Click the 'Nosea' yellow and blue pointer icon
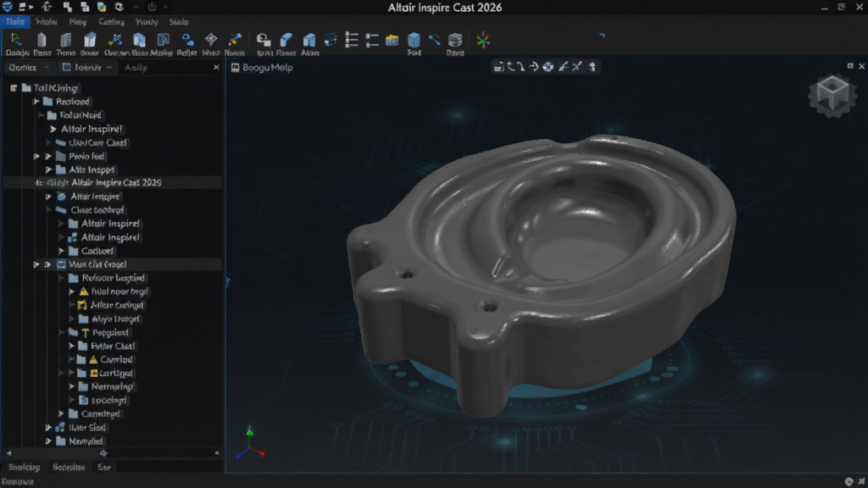The height and width of the screenshot is (488, 868). [235, 40]
